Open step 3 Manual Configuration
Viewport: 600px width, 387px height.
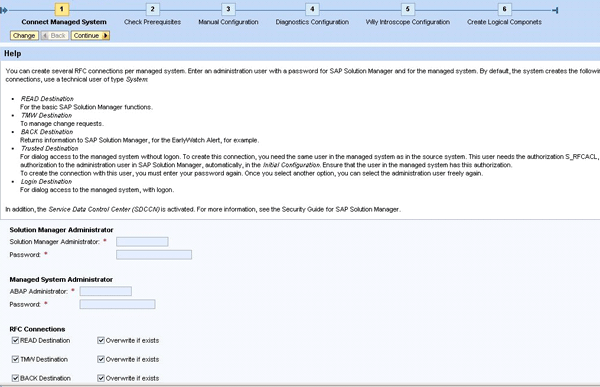(x=228, y=9)
